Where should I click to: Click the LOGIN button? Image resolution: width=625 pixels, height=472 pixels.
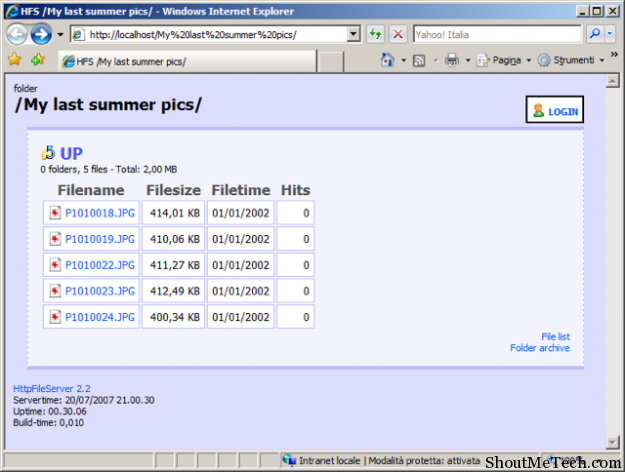point(554,109)
